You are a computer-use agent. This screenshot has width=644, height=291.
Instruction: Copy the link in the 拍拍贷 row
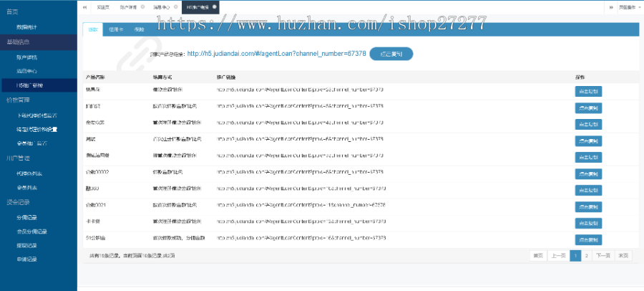(x=588, y=108)
